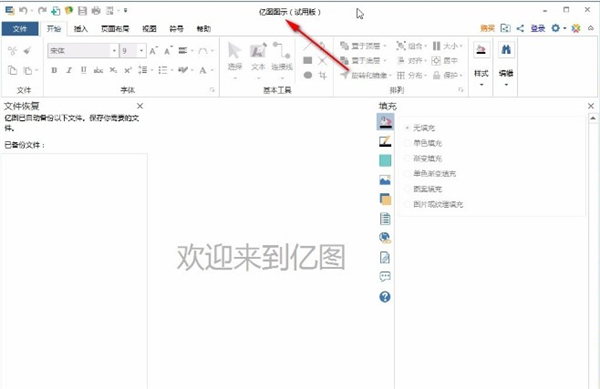
Task: Switch to the 开始 ribbon tab
Action: point(54,29)
